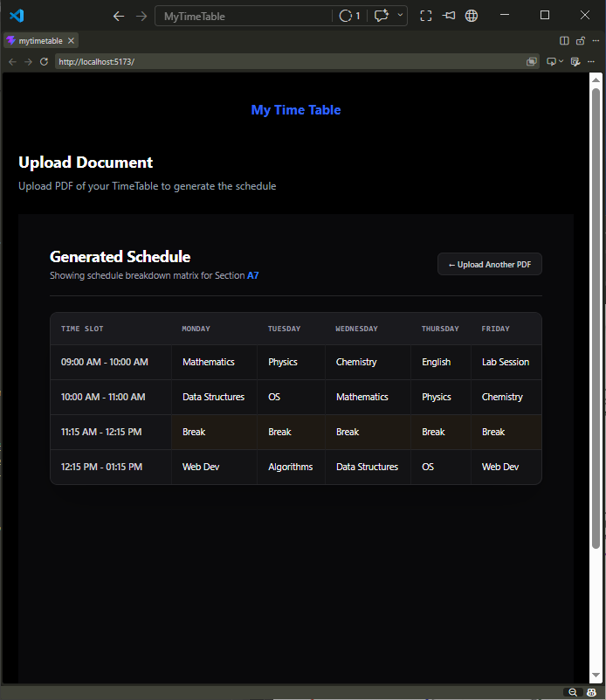The image size is (606, 700).
Task: Expand the chat dropdown chevron
Action: pyautogui.click(x=400, y=15)
